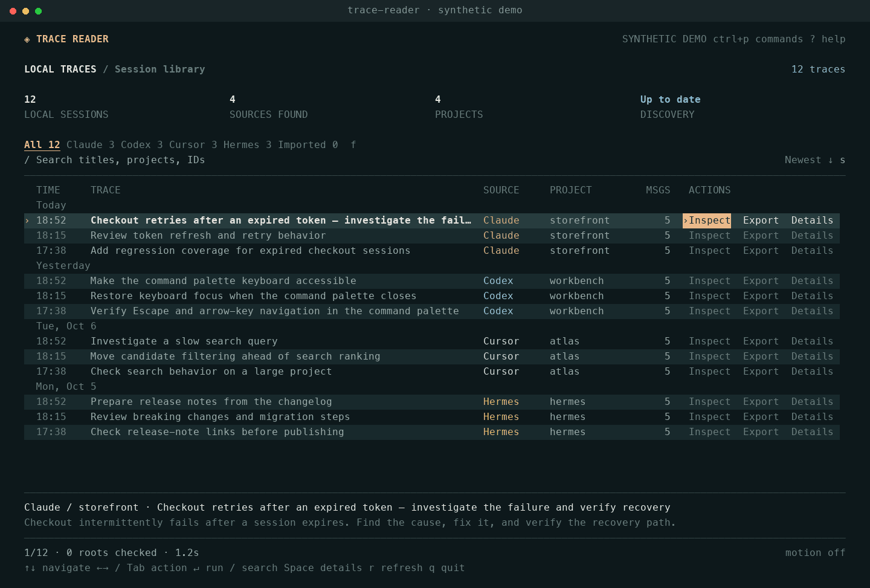The image size is (870, 588).
Task: Filter traces by Hermes 3 tab
Action: 248,145
